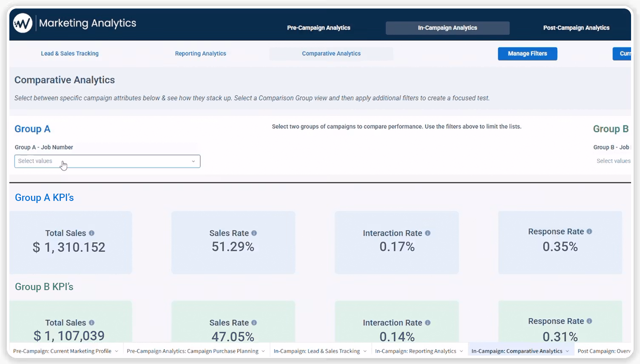
Task: Click info icon next to Group A Sales Rate
Action: [x=254, y=233]
